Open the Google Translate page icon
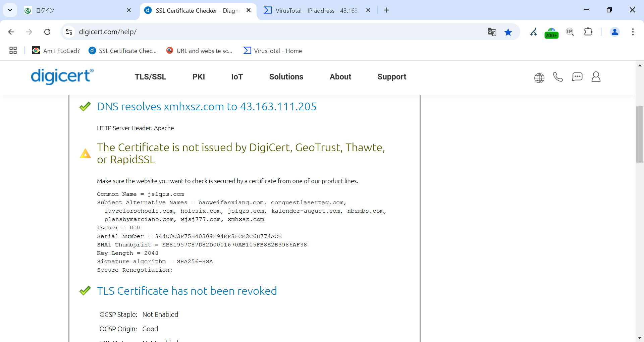This screenshot has width=644, height=342. point(492,32)
